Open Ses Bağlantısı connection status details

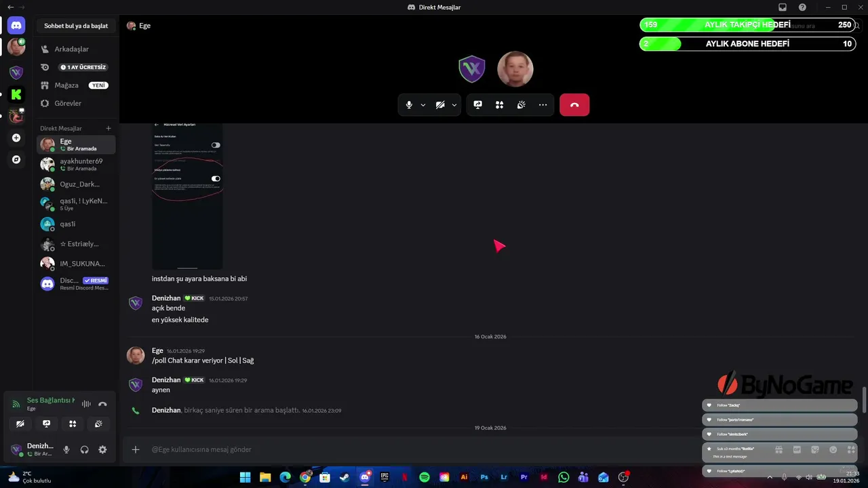pos(50,401)
